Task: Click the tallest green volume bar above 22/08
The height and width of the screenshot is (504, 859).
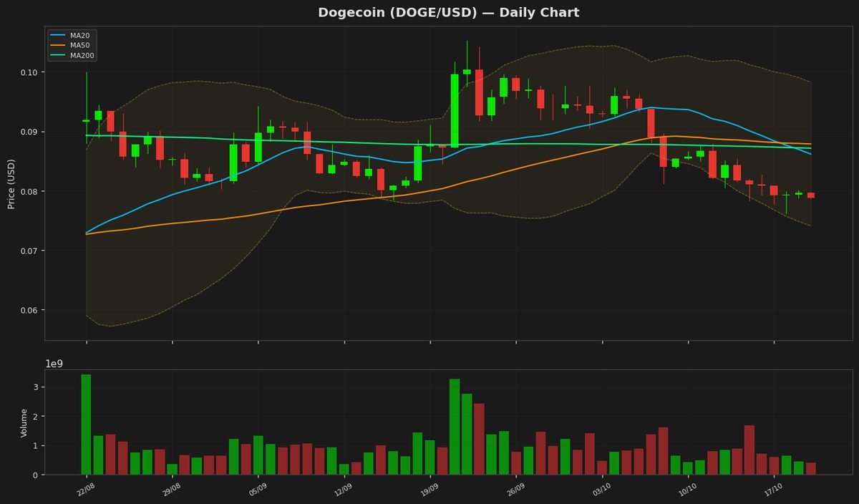Action: pos(86,425)
